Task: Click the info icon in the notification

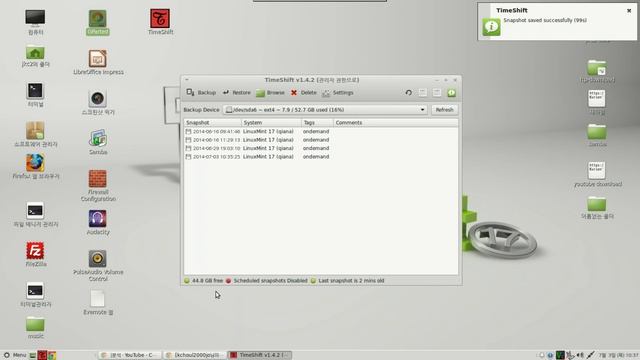Action: [491, 27]
